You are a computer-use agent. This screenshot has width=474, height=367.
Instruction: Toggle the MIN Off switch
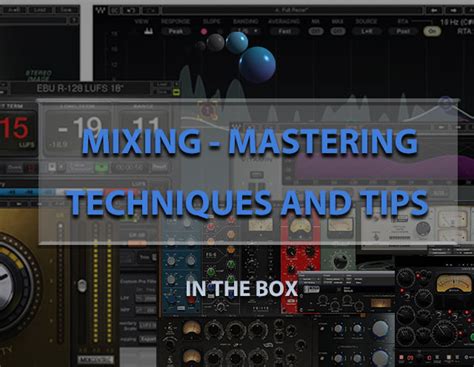pos(315,31)
